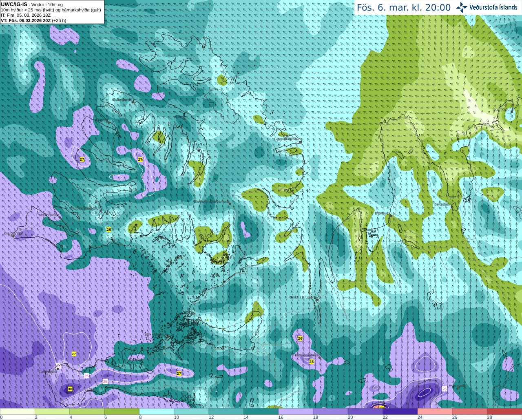Image resolution: width=522 pixels, height=420 pixels.
Task: Click the Bjargtangar station label
Action: pos(13,233)
